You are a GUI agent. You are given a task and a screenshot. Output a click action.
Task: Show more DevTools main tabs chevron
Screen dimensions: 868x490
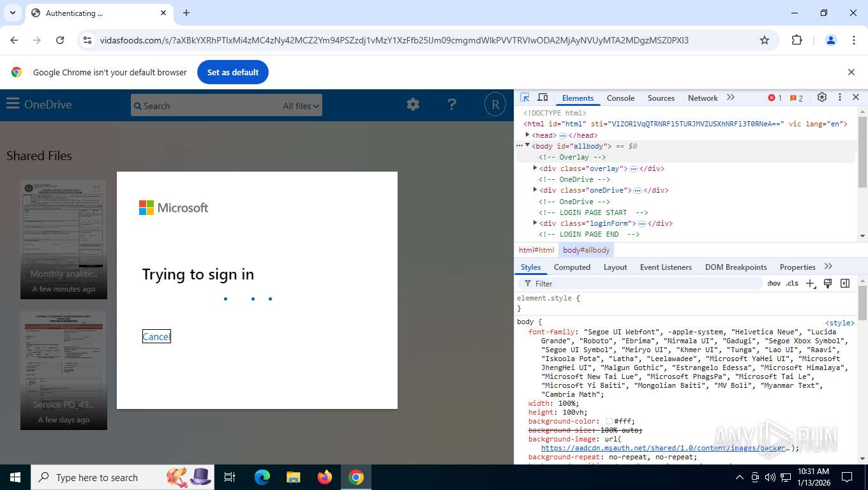point(731,98)
